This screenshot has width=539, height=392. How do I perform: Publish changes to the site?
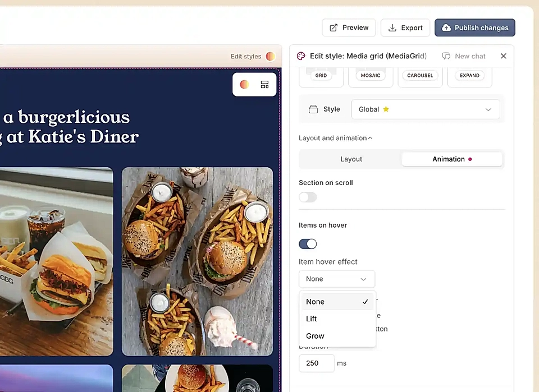pyautogui.click(x=475, y=27)
